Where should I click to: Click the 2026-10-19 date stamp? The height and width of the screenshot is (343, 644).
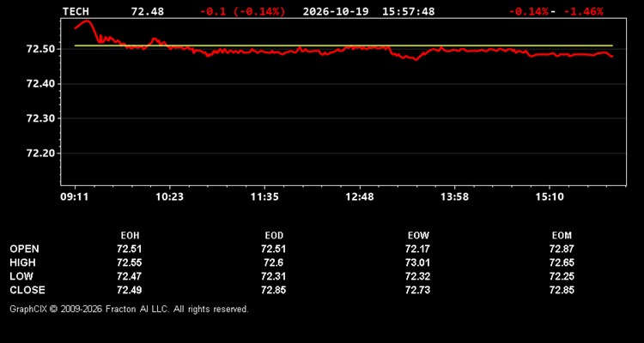click(x=337, y=11)
